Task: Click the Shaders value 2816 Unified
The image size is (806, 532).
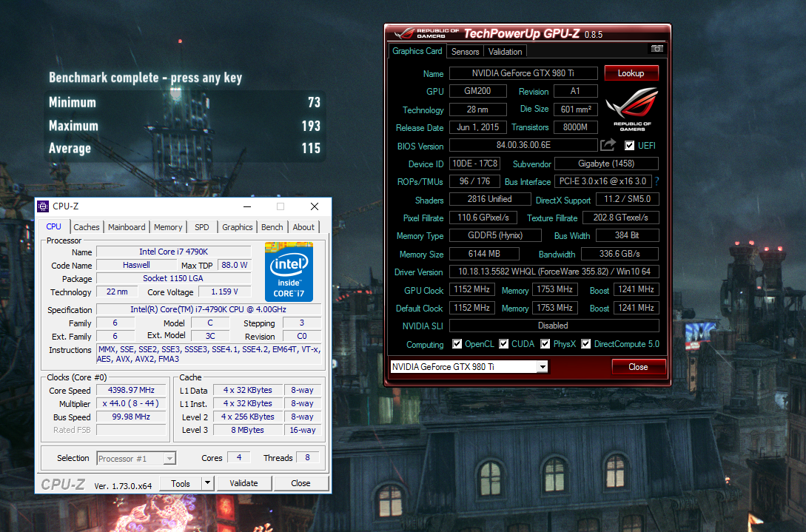Action: pos(489,199)
